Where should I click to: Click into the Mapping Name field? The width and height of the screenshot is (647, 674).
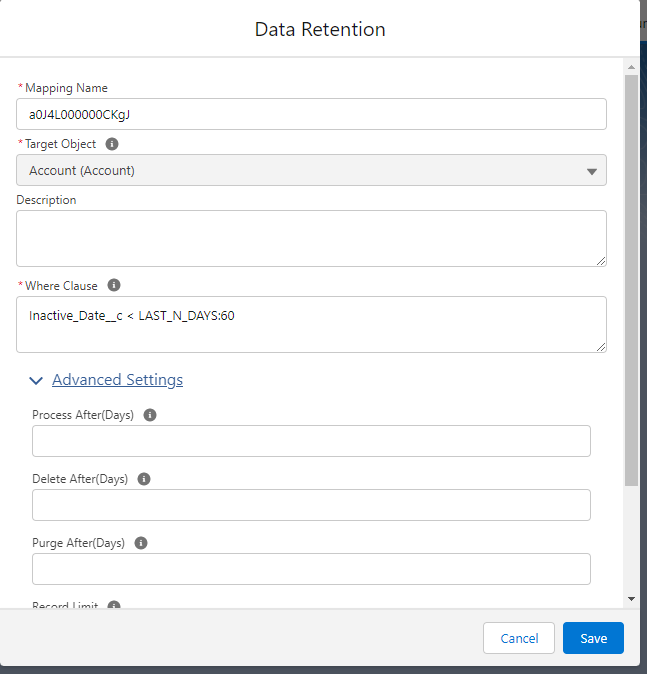[x=311, y=114]
